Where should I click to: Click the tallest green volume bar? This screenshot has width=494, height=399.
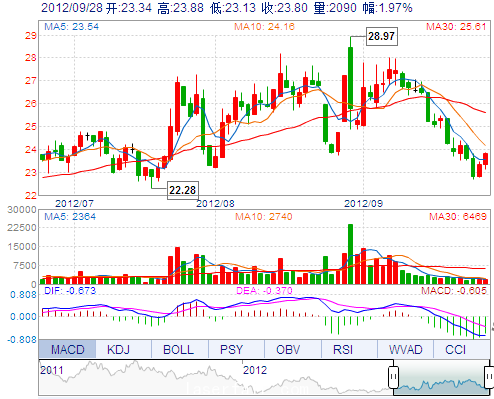pos(350,254)
